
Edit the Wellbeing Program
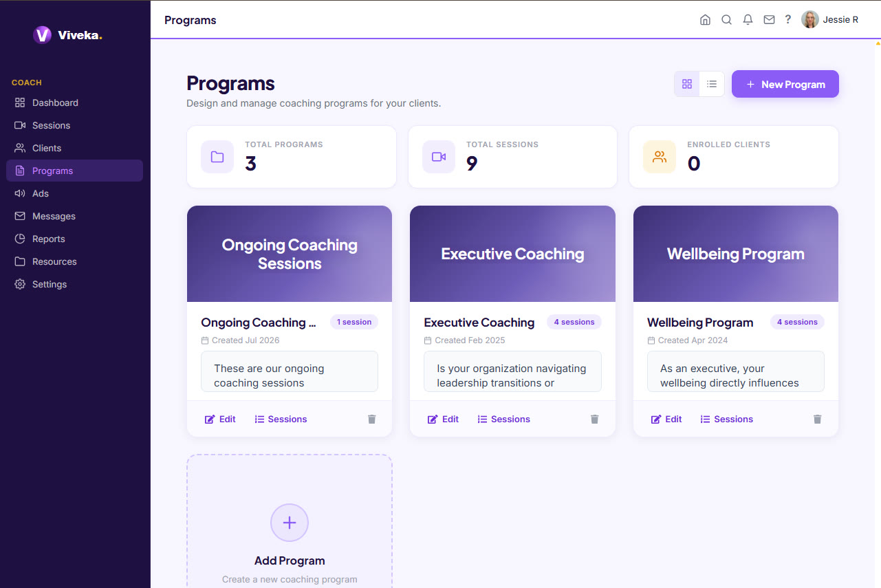(666, 419)
